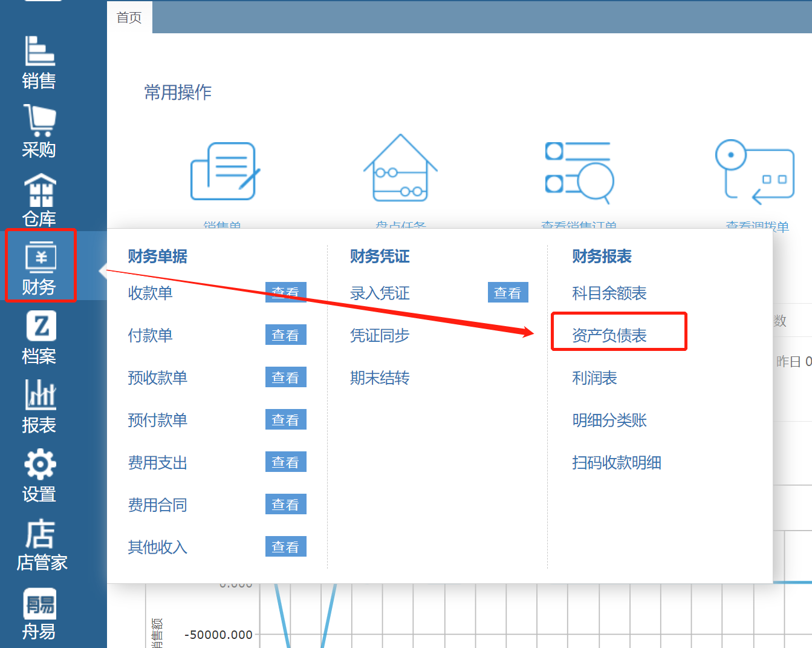The width and height of the screenshot is (812, 648).
Task: Open the 利润表 report link
Action: [594, 378]
